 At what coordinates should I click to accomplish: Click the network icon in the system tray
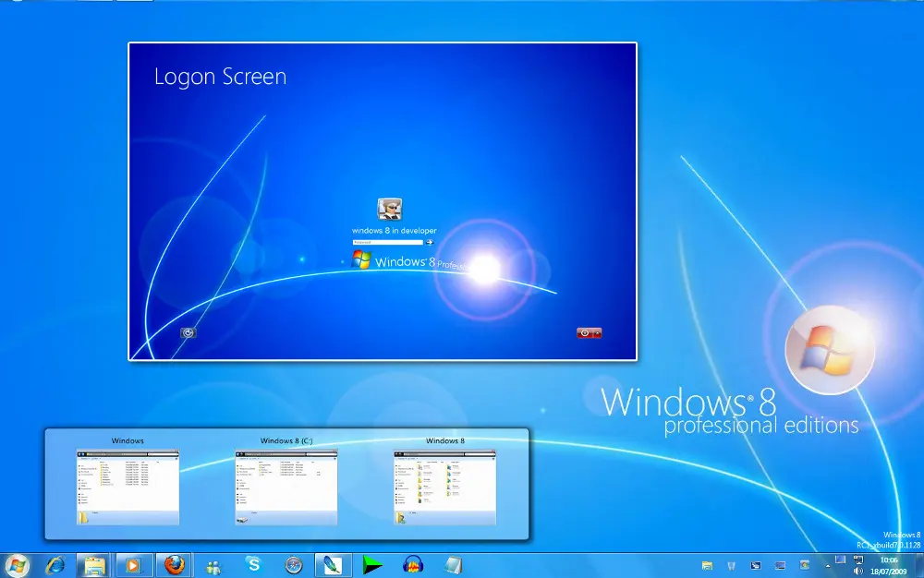(858, 560)
